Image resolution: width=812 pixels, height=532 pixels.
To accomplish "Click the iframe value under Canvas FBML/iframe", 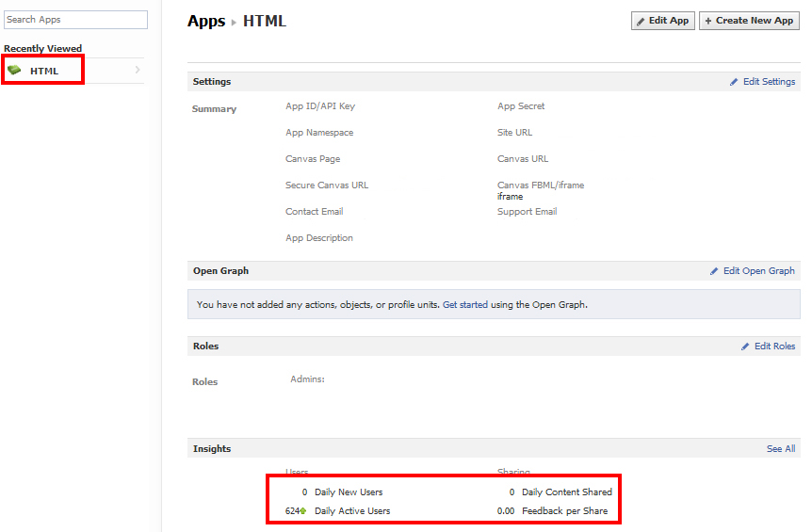I will click(510, 197).
